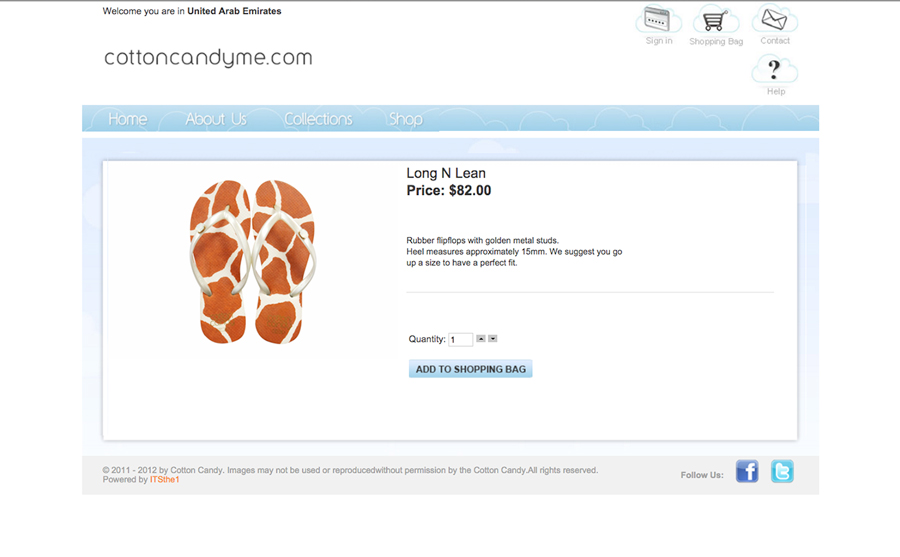Open the Collections menu

tap(318, 119)
